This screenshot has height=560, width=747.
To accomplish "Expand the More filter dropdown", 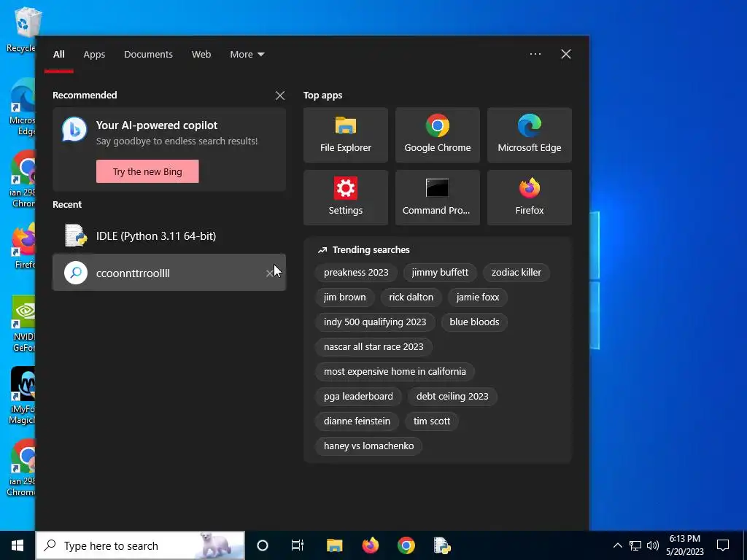I will tap(247, 54).
